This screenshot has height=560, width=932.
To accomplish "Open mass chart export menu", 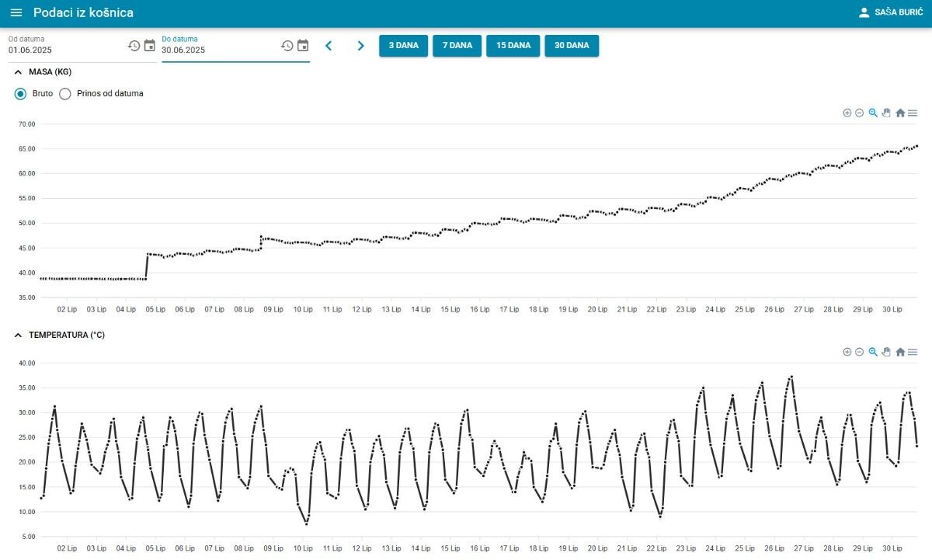I will (913, 113).
